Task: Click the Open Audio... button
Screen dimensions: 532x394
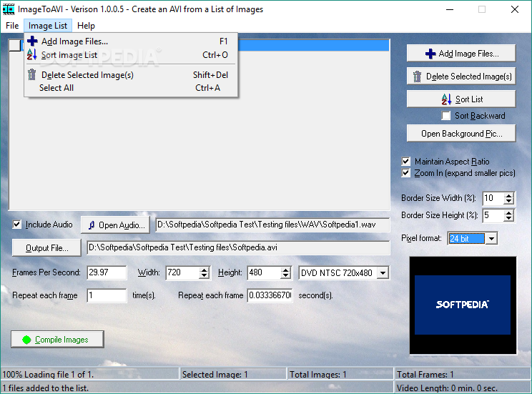Action: (115, 225)
